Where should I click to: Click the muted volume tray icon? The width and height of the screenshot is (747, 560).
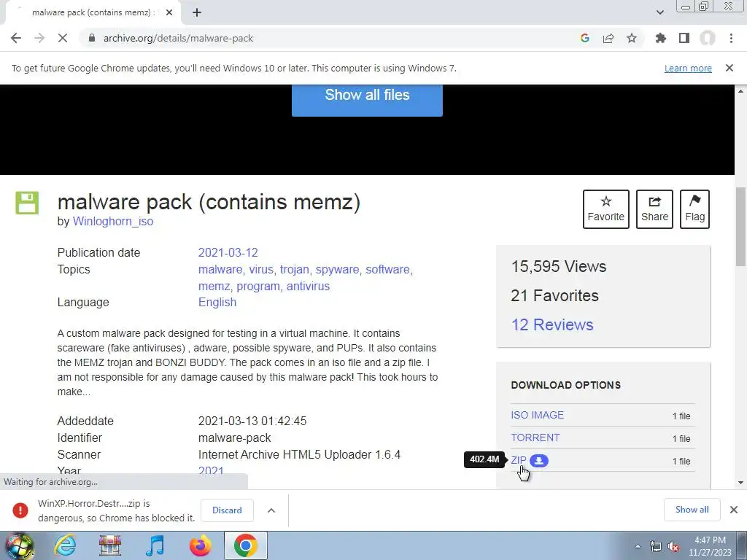[x=673, y=547]
